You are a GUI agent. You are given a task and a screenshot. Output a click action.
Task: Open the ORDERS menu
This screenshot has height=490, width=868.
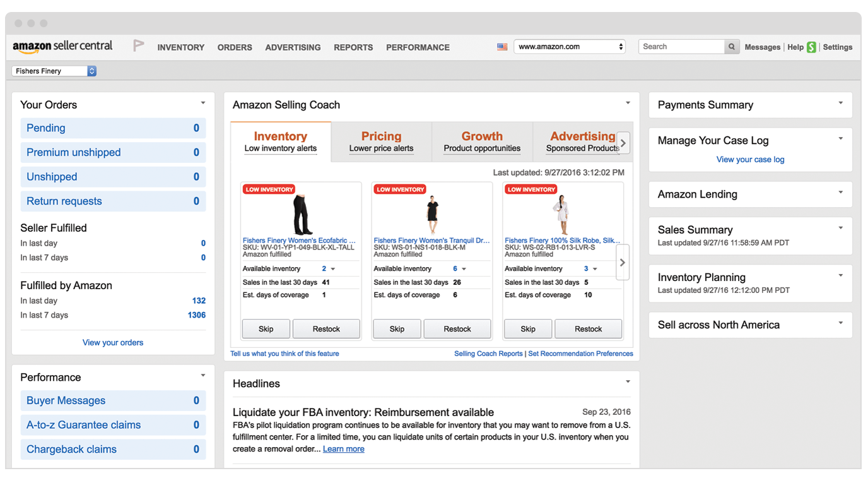(x=235, y=47)
